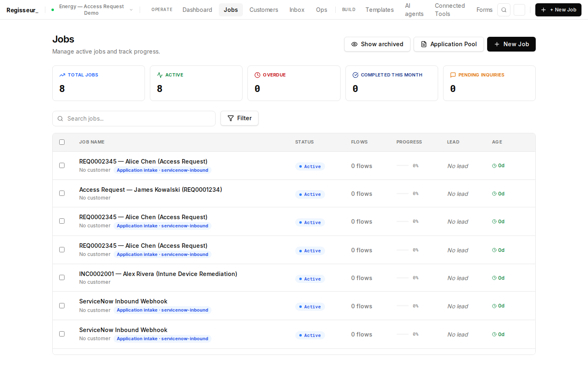The height and width of the screenshot is (368, 588).
Task: Click the Completed This Month check icon
Action: click(x=355, y=75)
